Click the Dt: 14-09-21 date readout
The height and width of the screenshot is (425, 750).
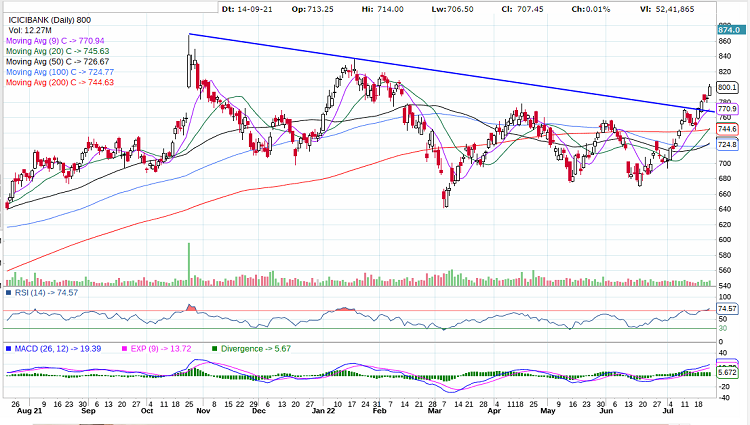[x=247, y=9]
